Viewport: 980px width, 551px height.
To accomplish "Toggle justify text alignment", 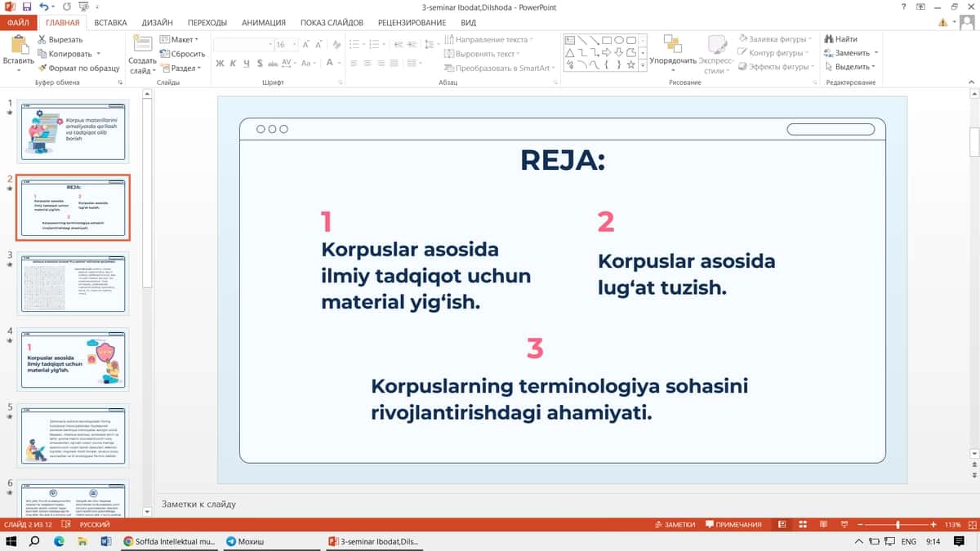I will (x=394, y=63).
